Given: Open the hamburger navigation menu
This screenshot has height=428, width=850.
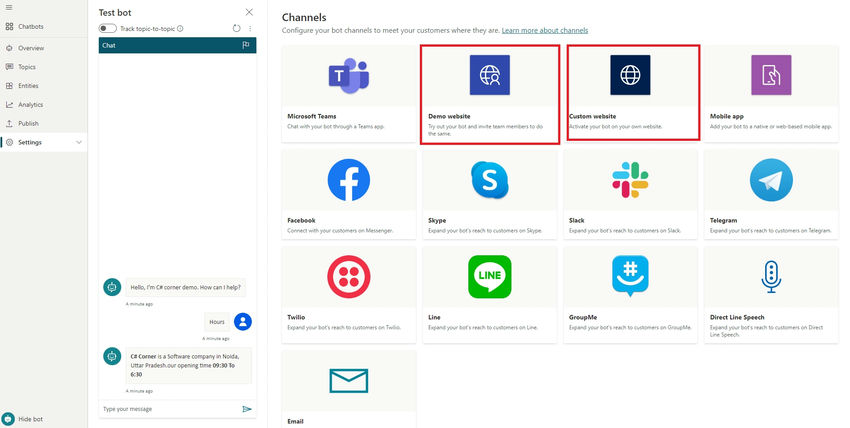Looking at the screenshot, I should click(9, 8).
